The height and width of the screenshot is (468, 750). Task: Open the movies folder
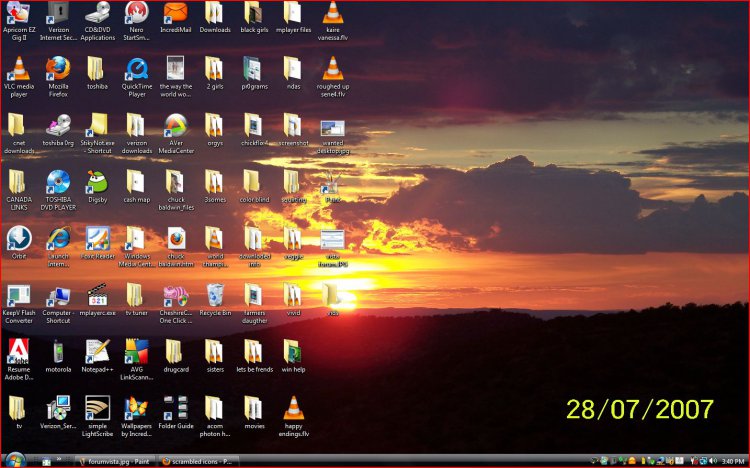[254, 412]
